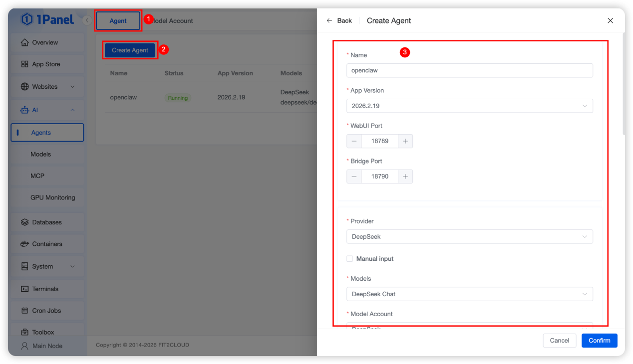Click the Terminals console icon
The image size is (633, 364).
tap(24, 289)
